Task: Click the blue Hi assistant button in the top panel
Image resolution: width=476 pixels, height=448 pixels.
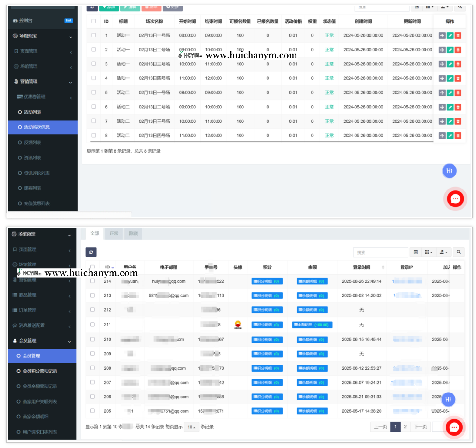Action: pos(449,171)
